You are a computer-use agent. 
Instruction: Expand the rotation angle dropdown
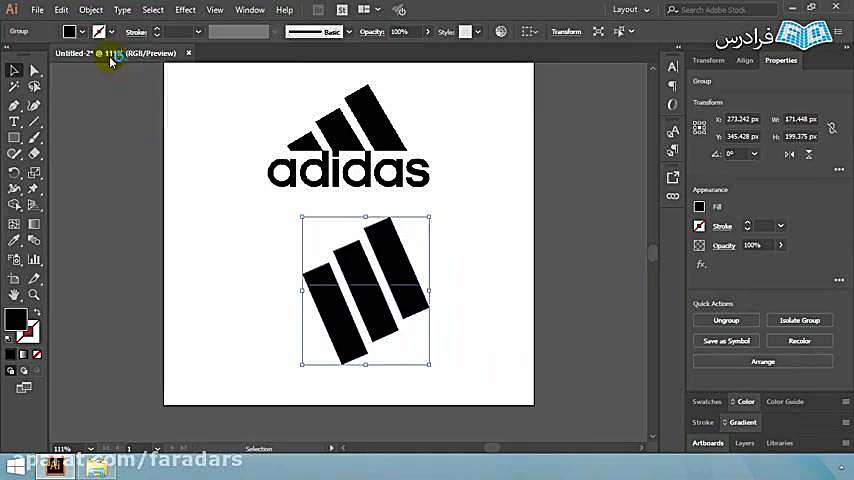(x=754, y=154)
